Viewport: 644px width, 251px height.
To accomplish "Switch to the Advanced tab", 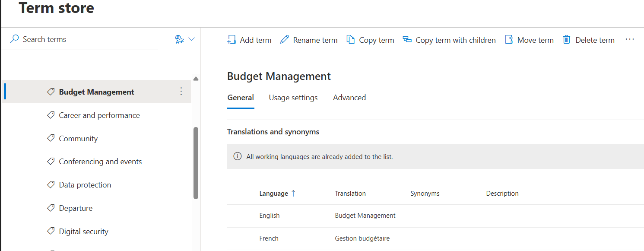I will point(349,98).
